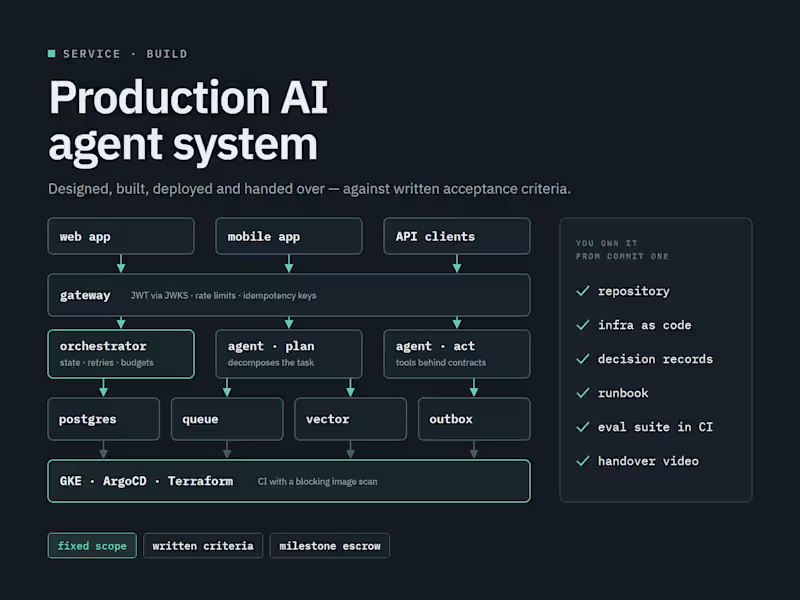Click the green square before SERVICE · BUILD
The height and width of the screenshot is (600, 800).
52,54
